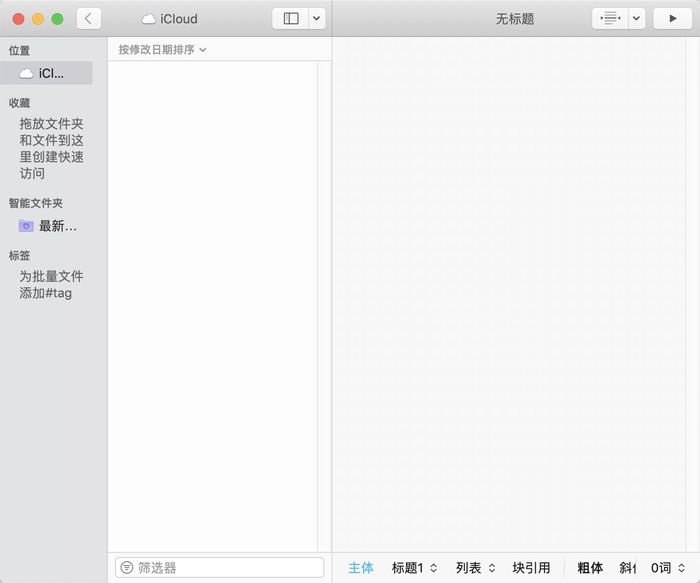The width and height of the screenshot is (700, 583).
Task: Click the empty editor text area
Action: (509, 295)
